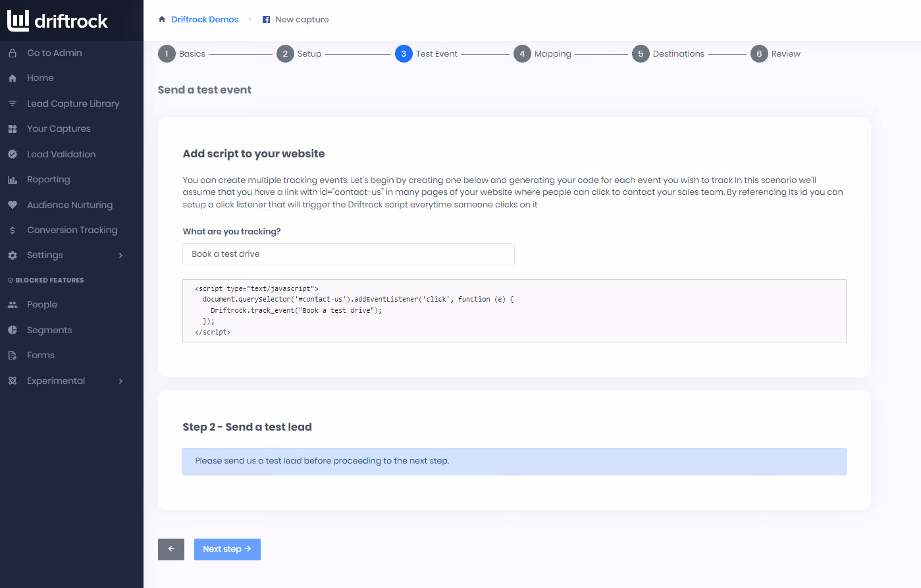The width and height of the screenshot is (921, 588).
Task: Click the Home house icon in sidebar
Action: point(13,78)
